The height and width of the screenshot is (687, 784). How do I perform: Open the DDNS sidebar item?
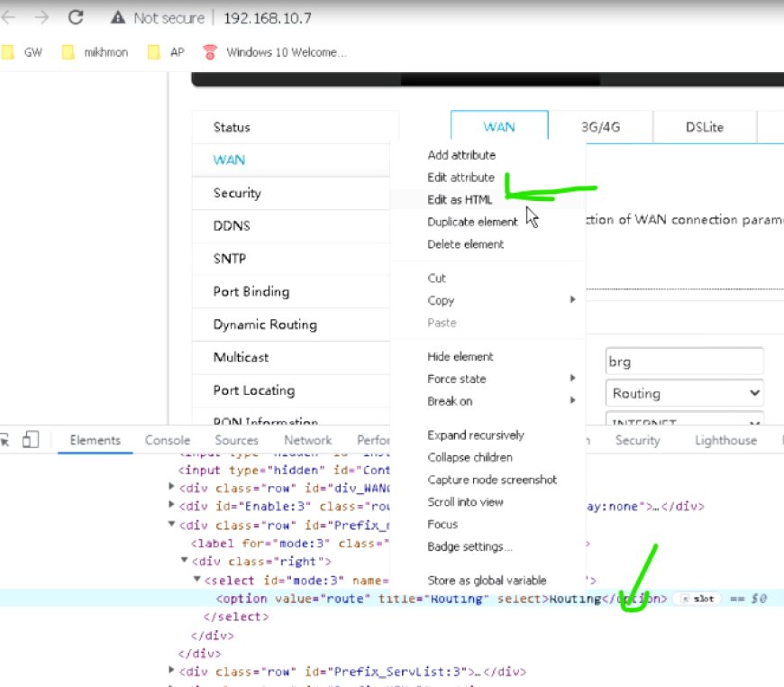290,225
